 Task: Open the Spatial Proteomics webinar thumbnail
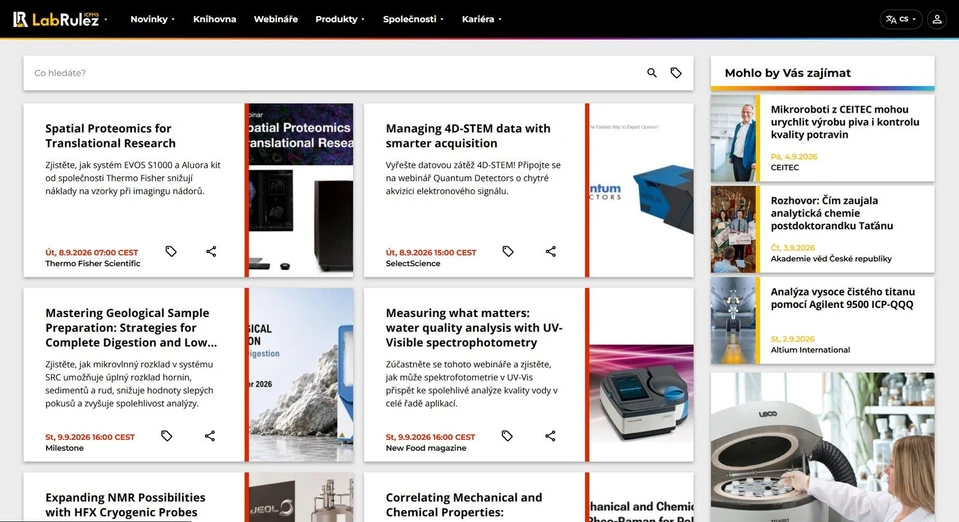pos(301,190)
